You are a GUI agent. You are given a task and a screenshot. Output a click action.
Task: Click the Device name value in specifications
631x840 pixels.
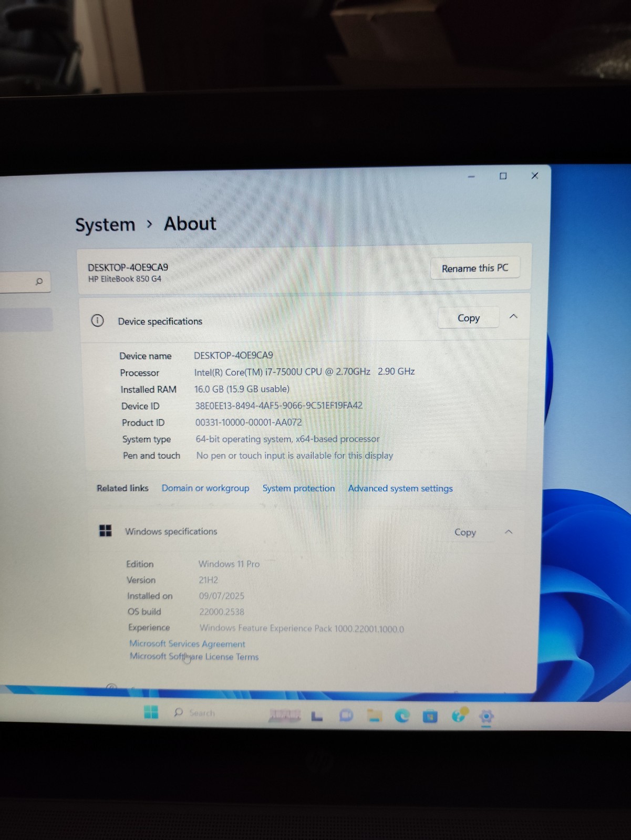pyautogui.click(x=233, y=355)
